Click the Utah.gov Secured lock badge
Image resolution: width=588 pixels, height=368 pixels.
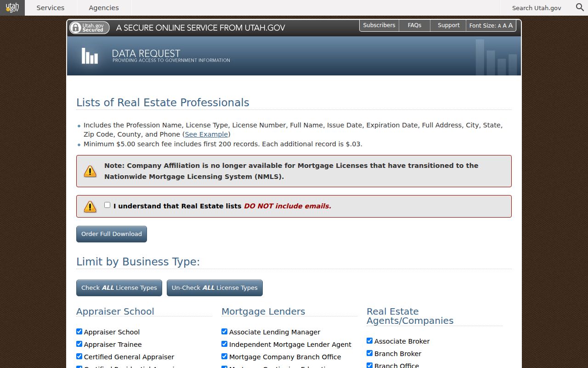[89, 28]
